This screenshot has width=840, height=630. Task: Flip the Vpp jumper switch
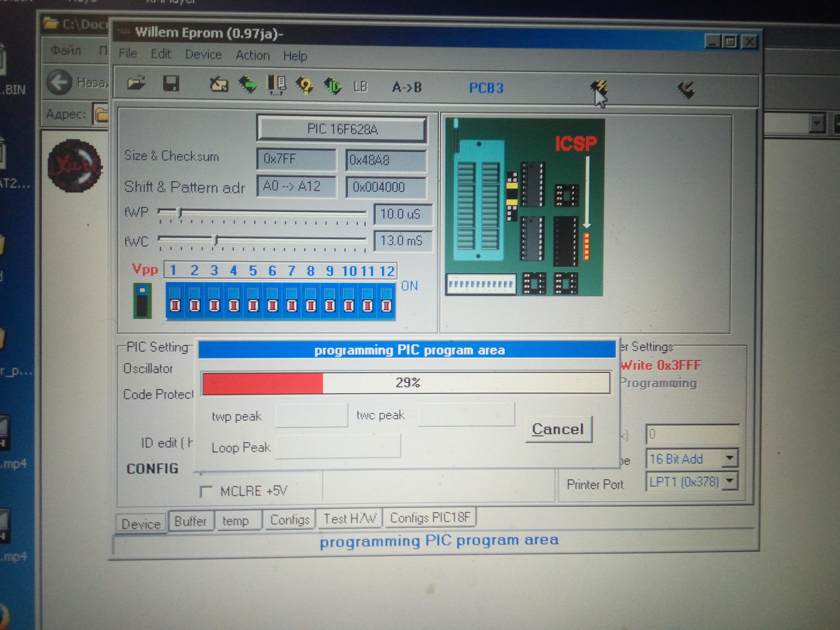142,300
